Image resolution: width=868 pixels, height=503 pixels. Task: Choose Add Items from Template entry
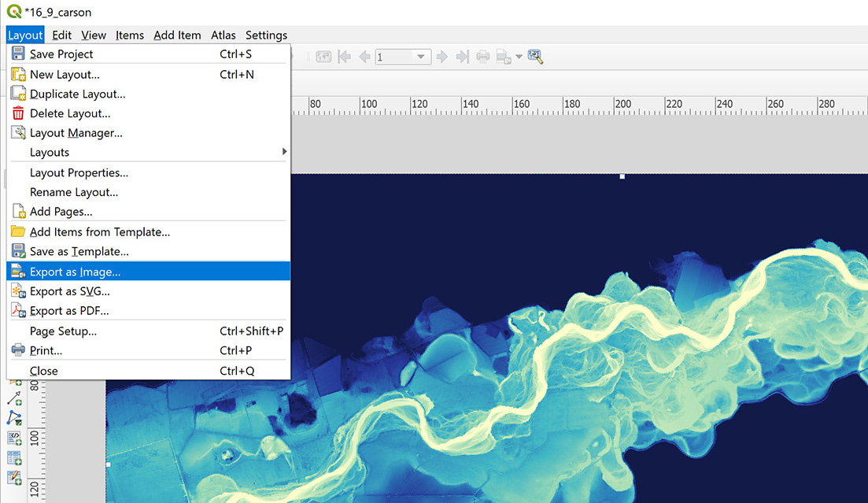tap(149, 232)
